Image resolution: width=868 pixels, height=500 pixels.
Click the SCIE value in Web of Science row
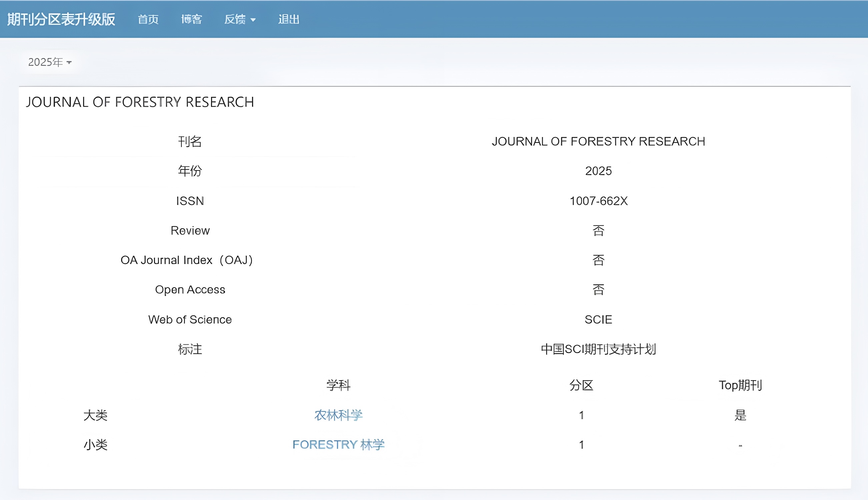(598, 320)
